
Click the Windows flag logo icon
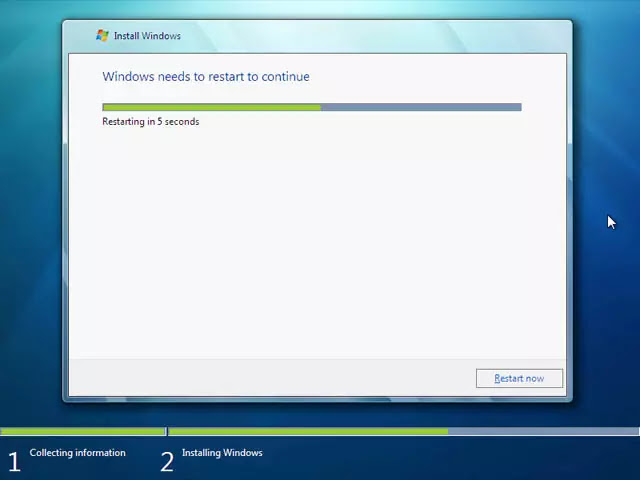(102, 36)
